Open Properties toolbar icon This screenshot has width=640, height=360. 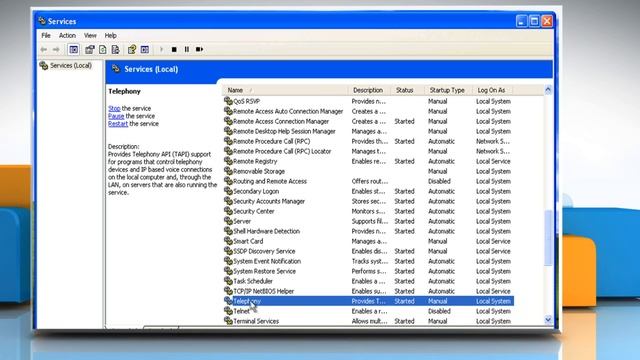[x=90, y=49]
